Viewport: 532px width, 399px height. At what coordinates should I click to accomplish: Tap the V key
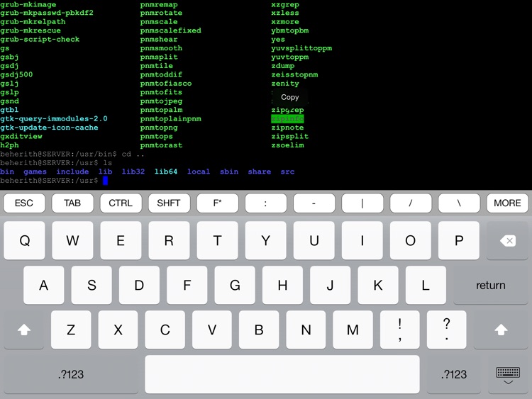tap(212, 330)
